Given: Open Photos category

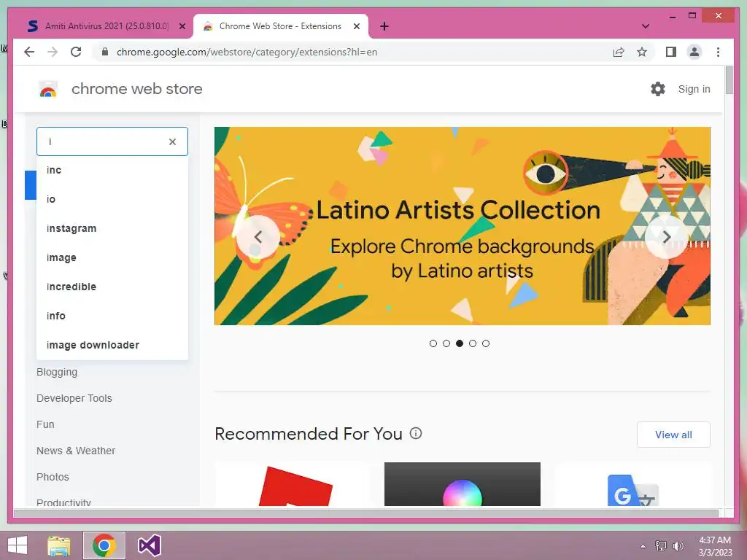Looking at the screenshot, I should click(x=53, y=477).
